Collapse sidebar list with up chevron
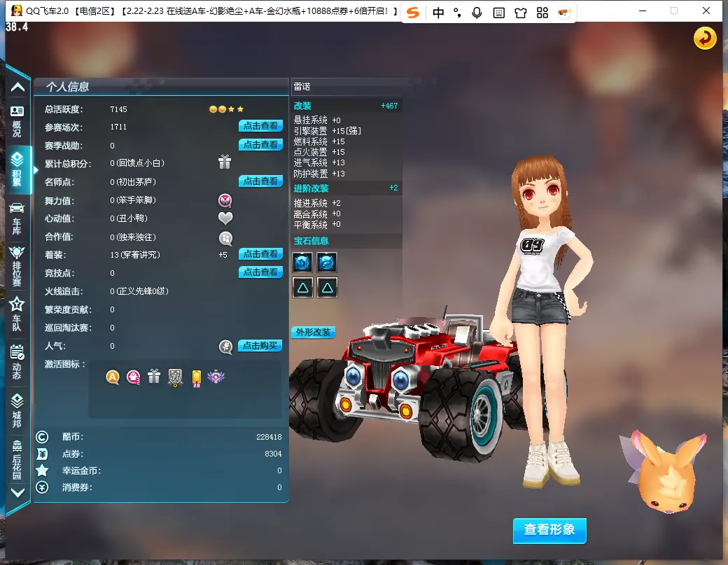The width and height of the screenshot is (728, 565). [x=17, y=87]
